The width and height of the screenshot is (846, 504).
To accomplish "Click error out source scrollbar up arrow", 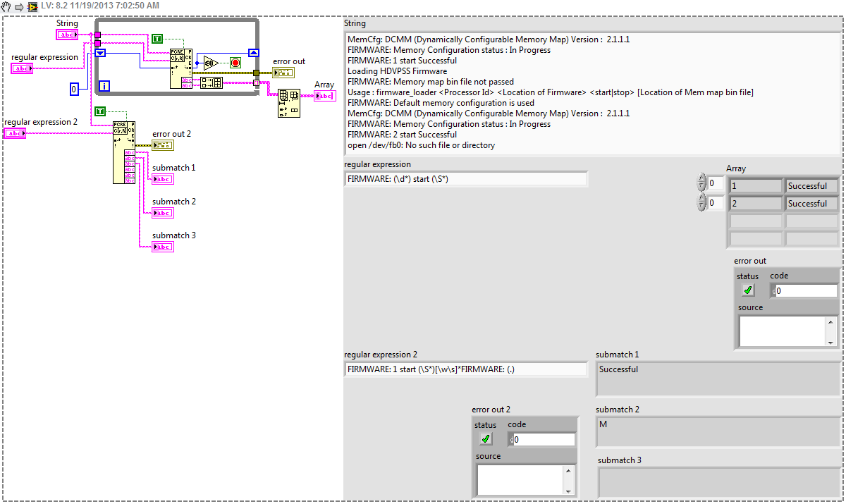I will 830,321.
